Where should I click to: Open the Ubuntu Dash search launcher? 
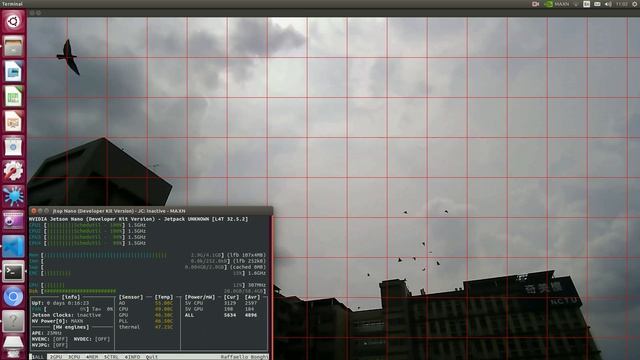pos(13,21)
